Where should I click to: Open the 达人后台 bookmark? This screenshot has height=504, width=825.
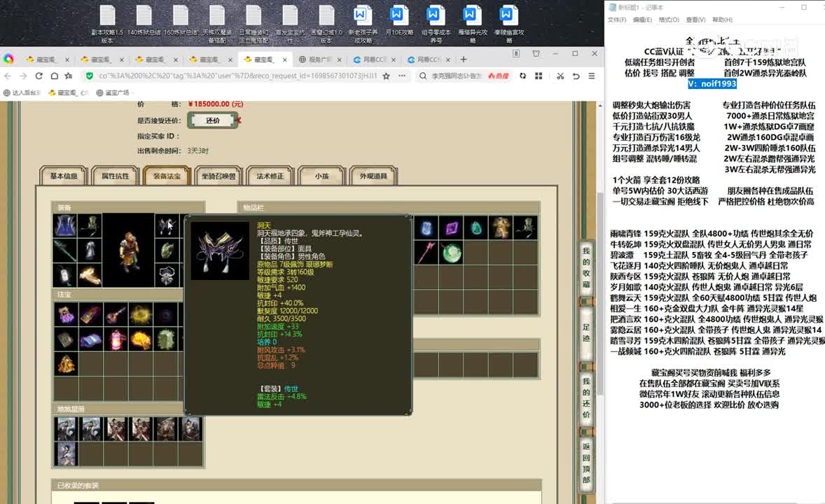22,92
